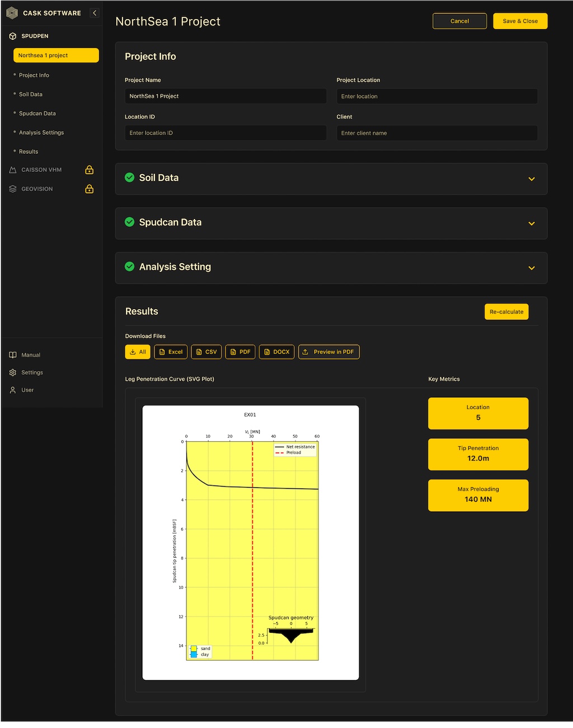
Task: Click the Project Location input field
Action: click(436, 96)
